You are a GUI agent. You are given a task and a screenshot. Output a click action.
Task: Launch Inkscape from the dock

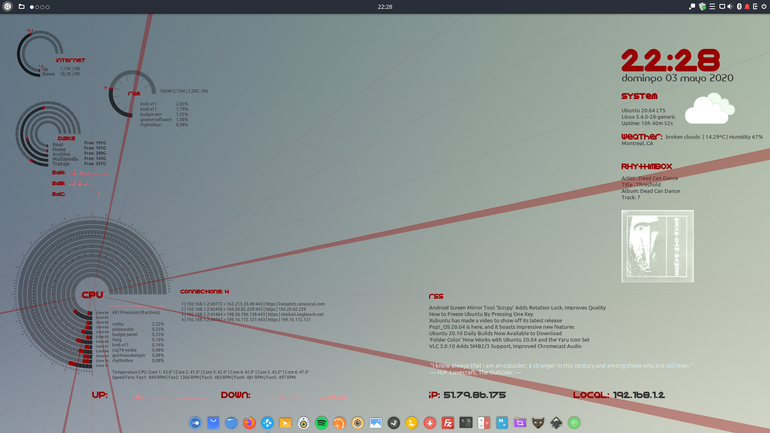556,423
